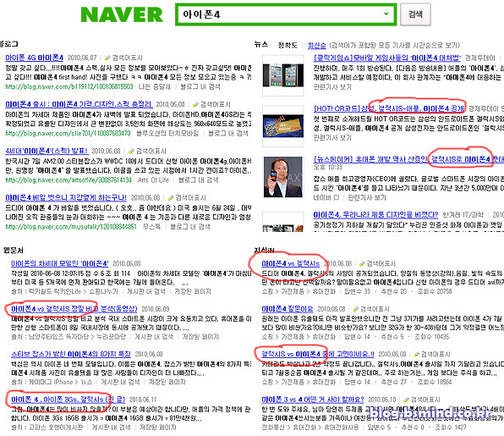Click 경제투데이 source beside 모바일 게임사 news

coord(479,58)
